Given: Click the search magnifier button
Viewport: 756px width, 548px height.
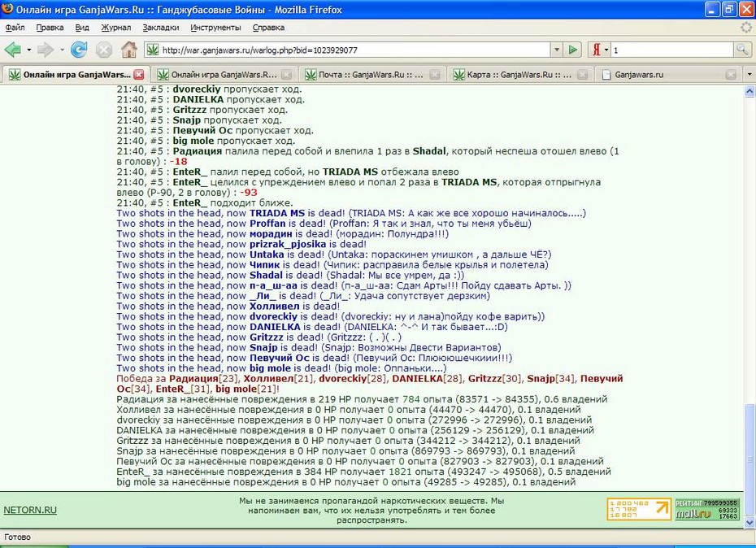Looking at the screenshot, I should [741, 50].
